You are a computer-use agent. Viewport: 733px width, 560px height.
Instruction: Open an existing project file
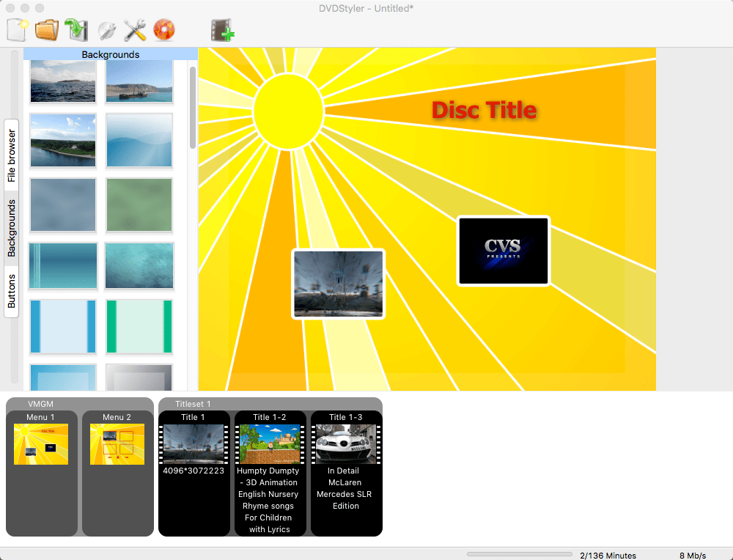point(46,29)
